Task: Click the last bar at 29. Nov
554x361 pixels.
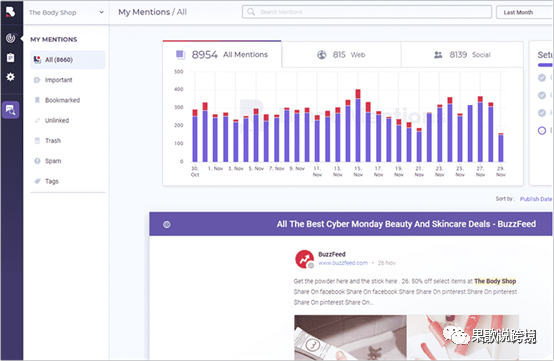Action: coord(501,147)
